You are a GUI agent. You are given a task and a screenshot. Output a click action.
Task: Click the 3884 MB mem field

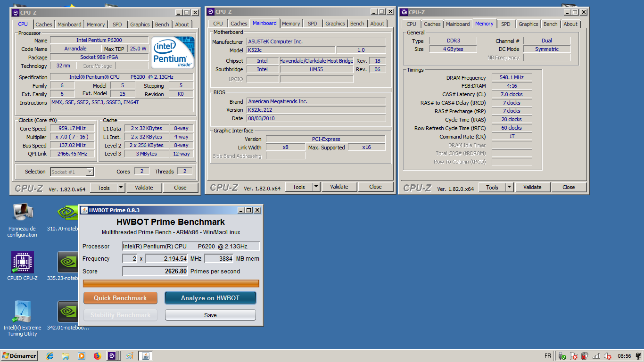[219, 258]
